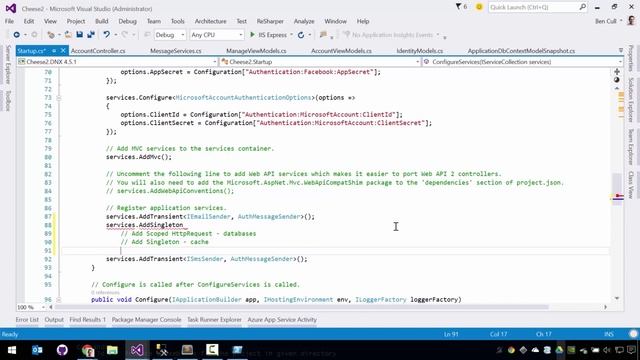Collapse the Configure method at line 96
The width and height of the screenshot is (640, 360).
(59, 300)
